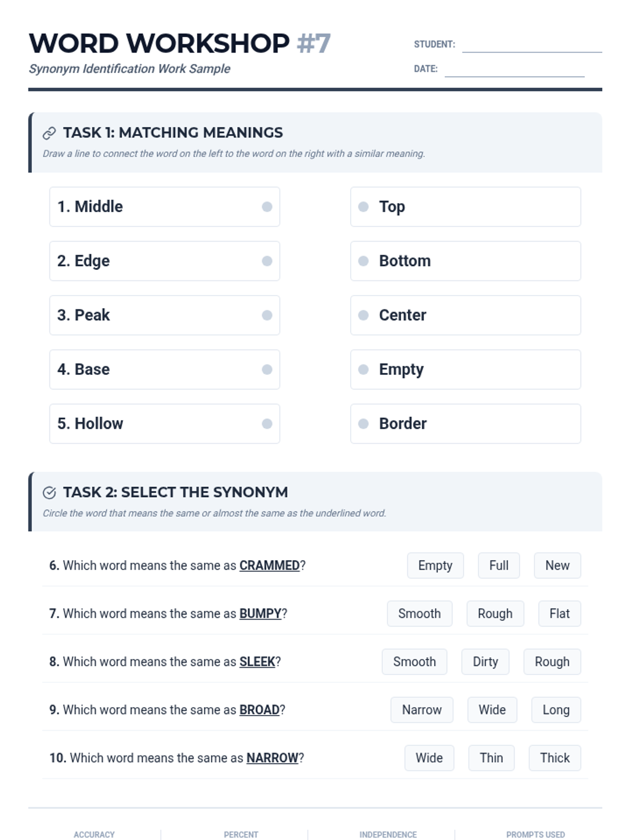The image size is (630, 840).
Task: Pick Smooth for the SLEEK question
Action: 414,662
